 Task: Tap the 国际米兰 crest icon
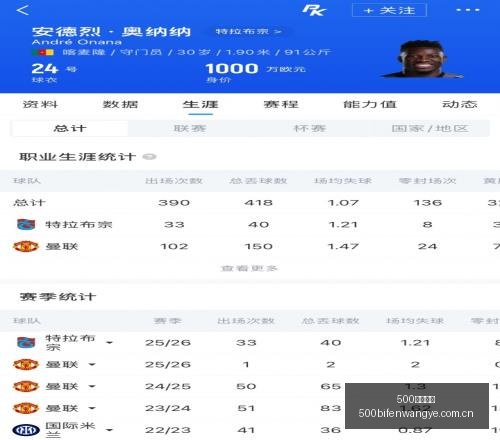point(26,430)
